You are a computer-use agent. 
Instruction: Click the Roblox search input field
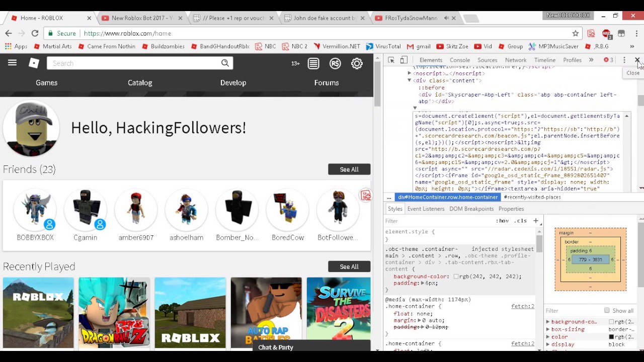coord(134,63)
